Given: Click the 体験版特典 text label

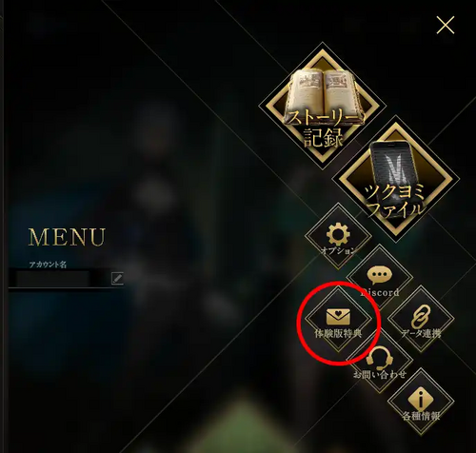Looking at the screenshot, I should (338, 333).
